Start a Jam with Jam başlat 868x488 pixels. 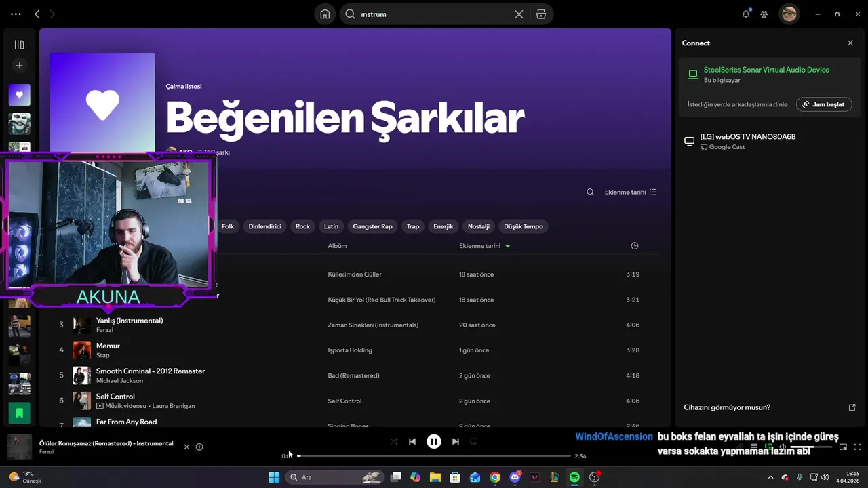pos(824,104)
